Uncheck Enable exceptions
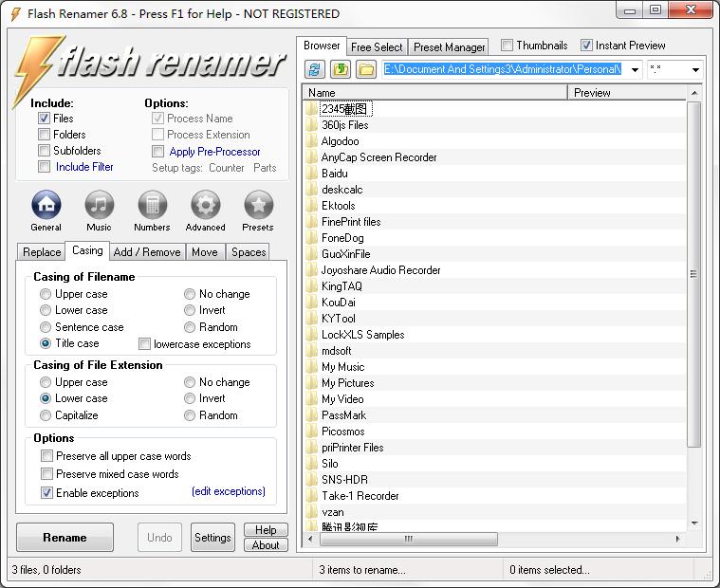 pos(46,493)
